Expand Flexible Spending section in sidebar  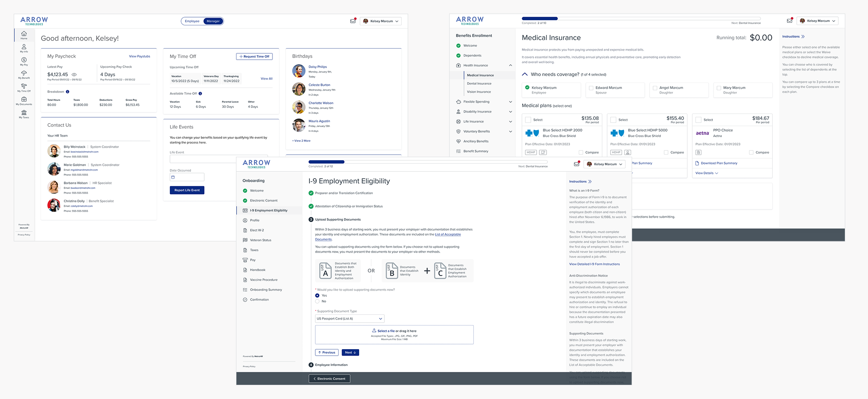point(510,102)
